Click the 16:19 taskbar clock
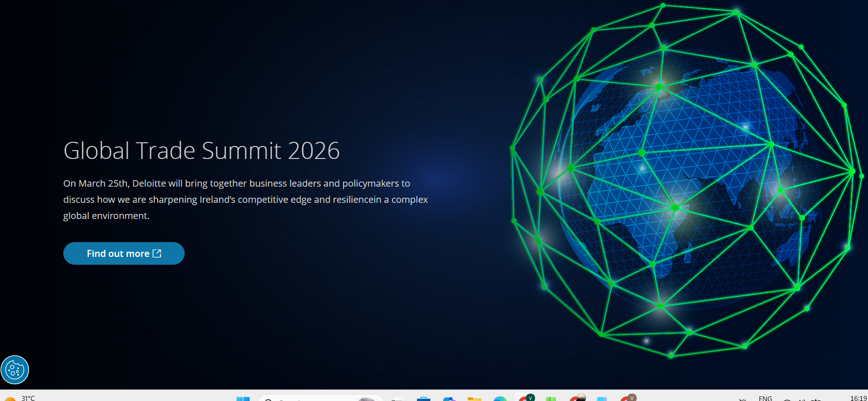Screen dimensions: 868x401 coord(858,398)
